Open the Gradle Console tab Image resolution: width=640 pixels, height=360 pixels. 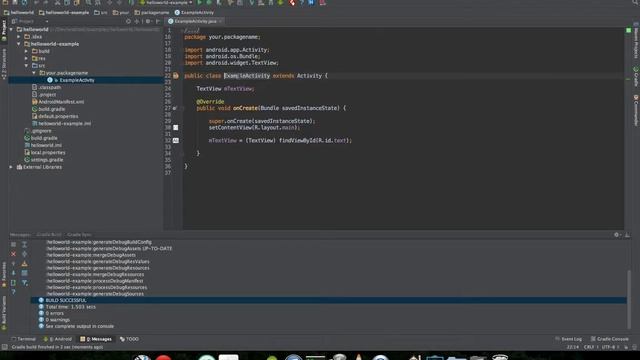(609, 339)
